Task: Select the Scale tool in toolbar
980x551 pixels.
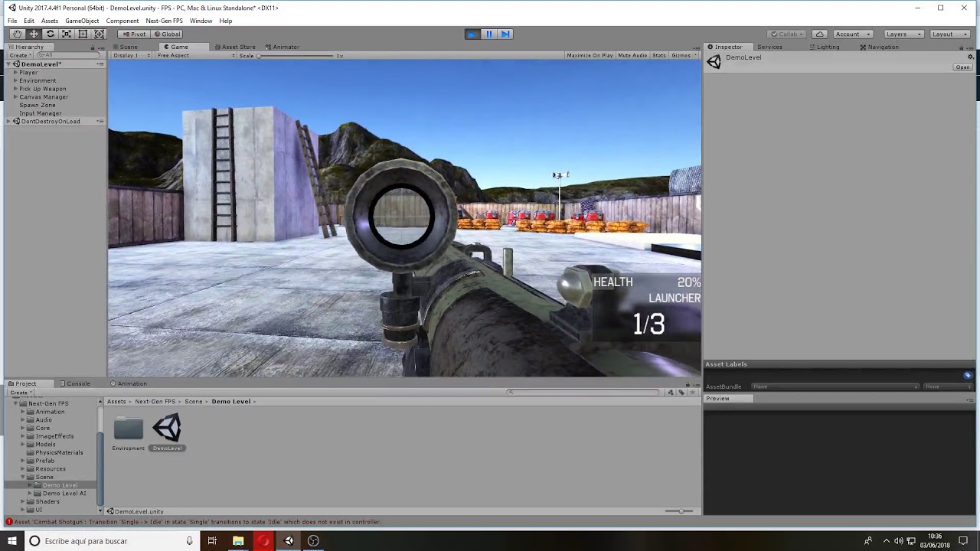Action: (x=67, y=34)
